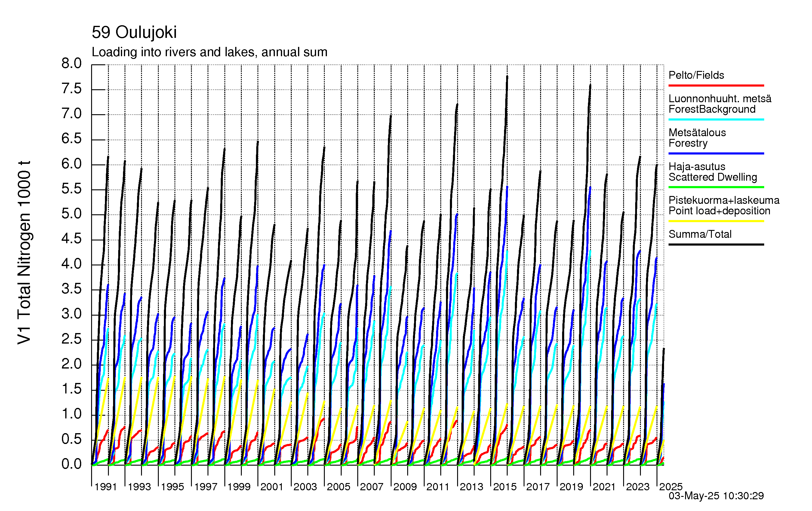Screen dimensions: 812x511
Task: Click the chart title '59 Oulujoki'
Action: (x=134, y=33)
